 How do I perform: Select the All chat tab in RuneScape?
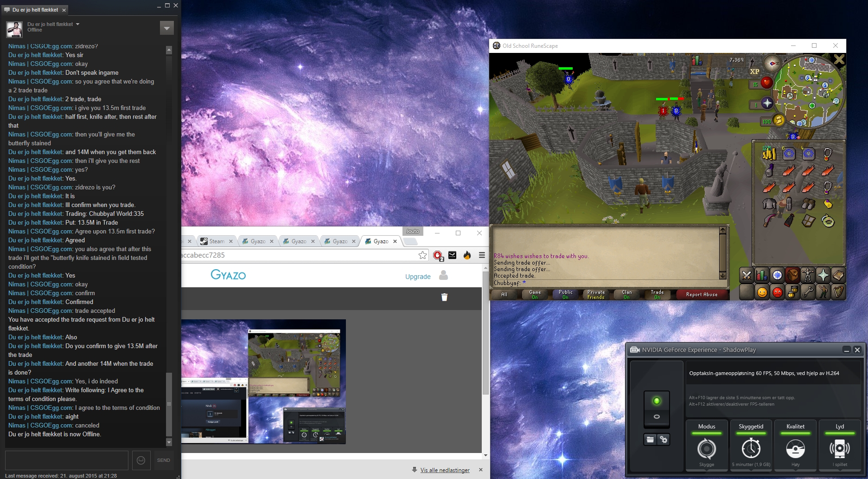tap(504, 294)
